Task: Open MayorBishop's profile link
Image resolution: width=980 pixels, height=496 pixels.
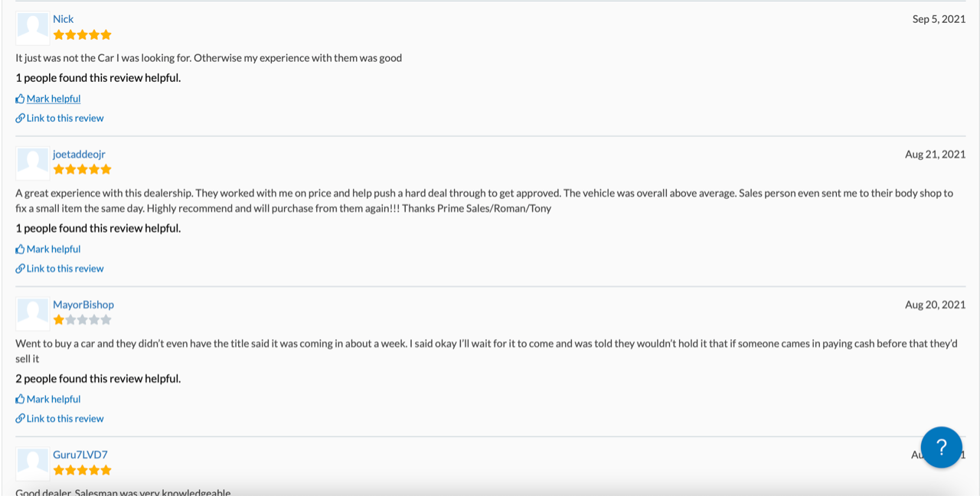Action: tap(83, 305)
